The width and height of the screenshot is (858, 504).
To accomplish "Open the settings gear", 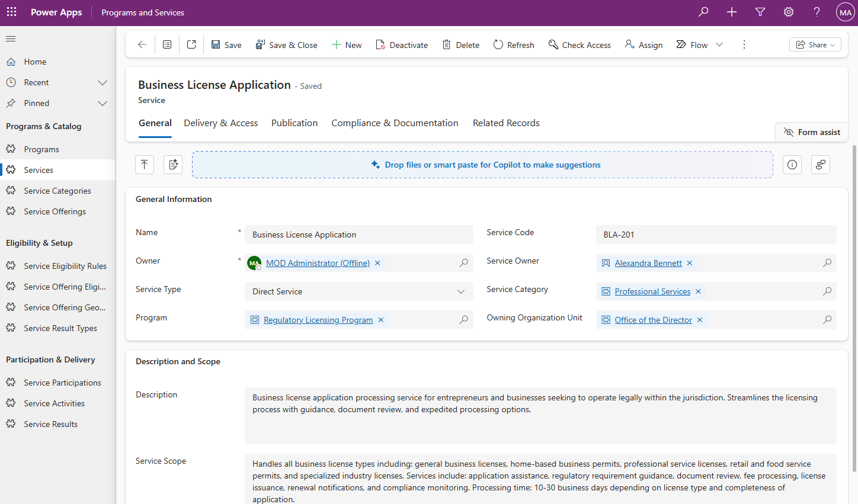I will point(789,12).
